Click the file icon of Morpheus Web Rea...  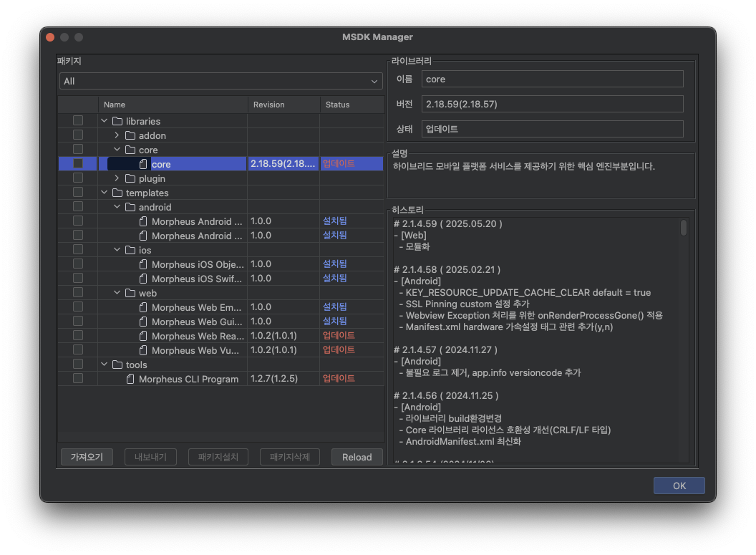tap(143, 336)
